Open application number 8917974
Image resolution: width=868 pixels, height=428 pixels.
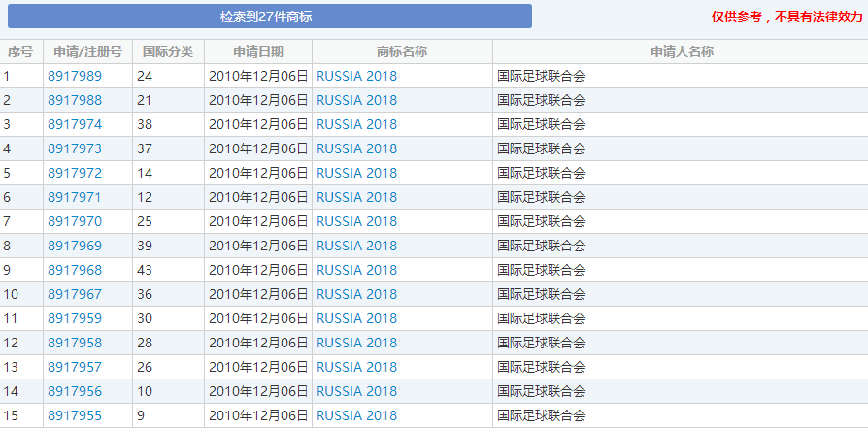tap(75, 124)
